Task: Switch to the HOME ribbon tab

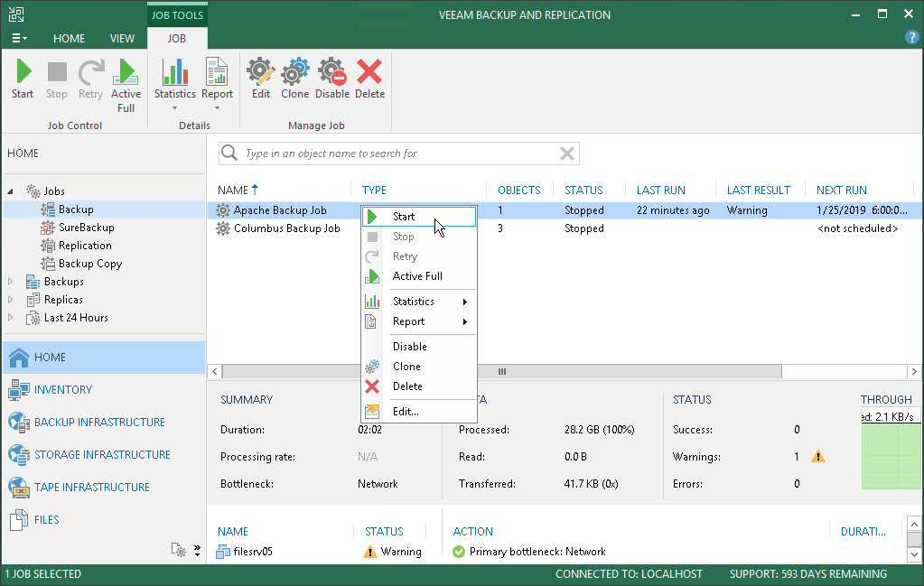Action: click(69, 38)
